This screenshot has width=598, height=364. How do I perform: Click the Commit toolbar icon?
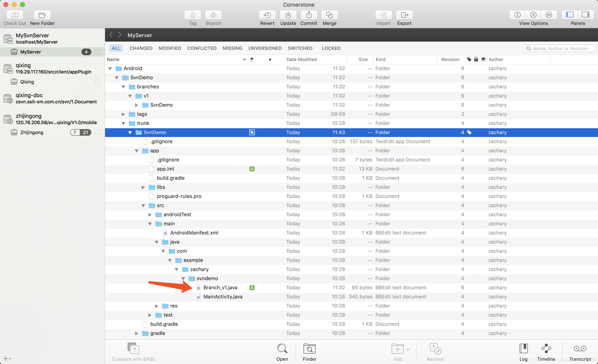click(309, 15)
